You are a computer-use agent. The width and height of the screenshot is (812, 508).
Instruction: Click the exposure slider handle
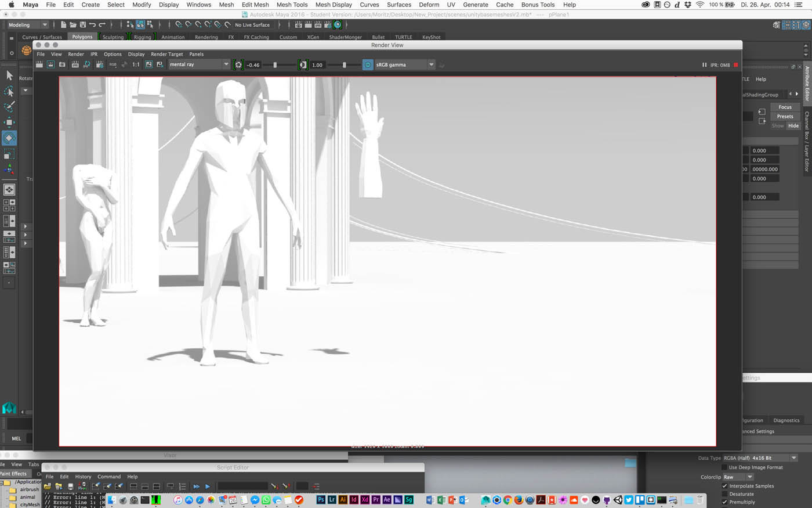pyautogui.click(x=275, y=65)
